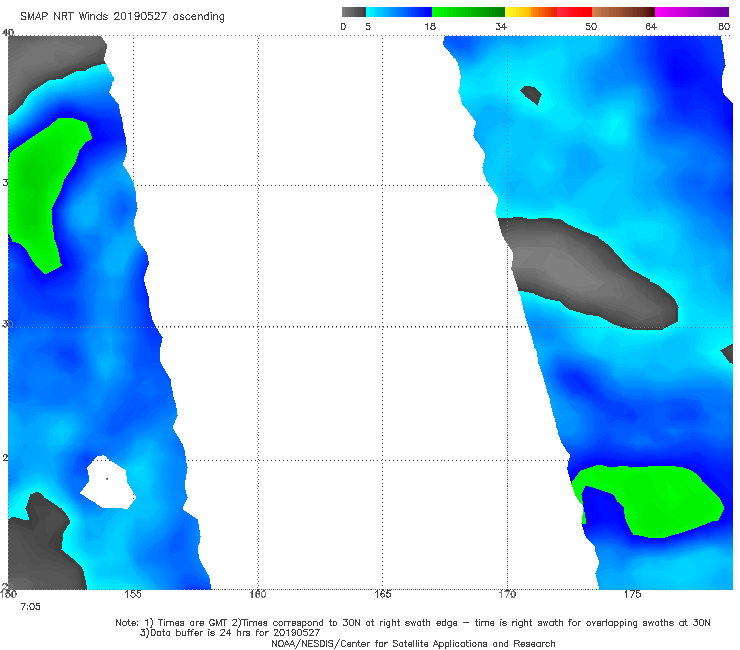Click the yellow-orange segment of the color bar
740x650 pixels.
531,12
